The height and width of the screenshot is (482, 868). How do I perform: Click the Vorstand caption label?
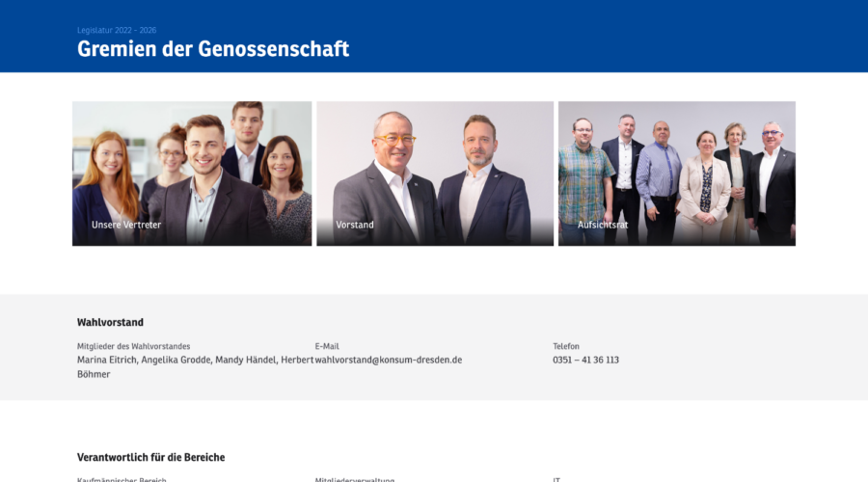(x=355, y=225)
